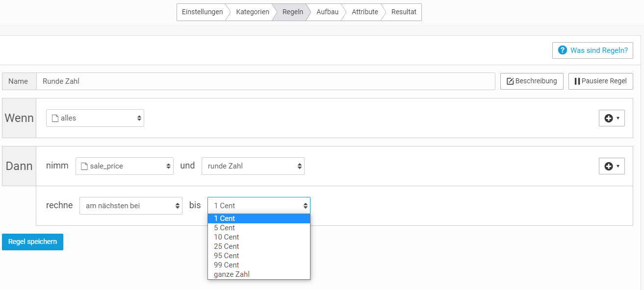Select the Regeln step
The image size is (644, 290).
(x=292, y=12)
